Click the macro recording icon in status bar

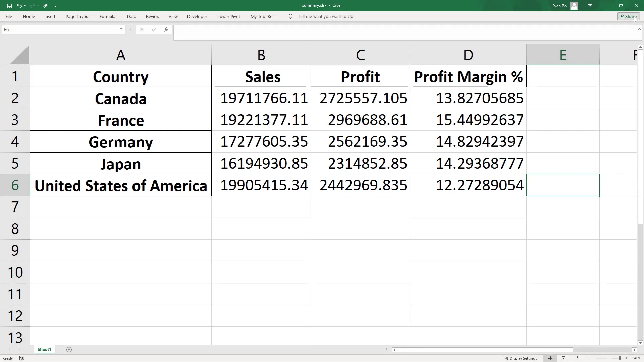(x=21, y=358)
